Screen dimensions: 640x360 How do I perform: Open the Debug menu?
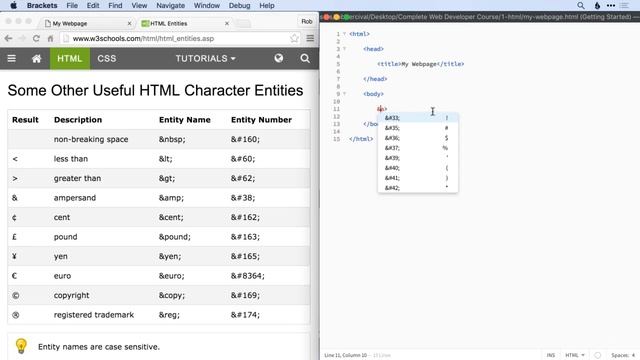[239, 5]
